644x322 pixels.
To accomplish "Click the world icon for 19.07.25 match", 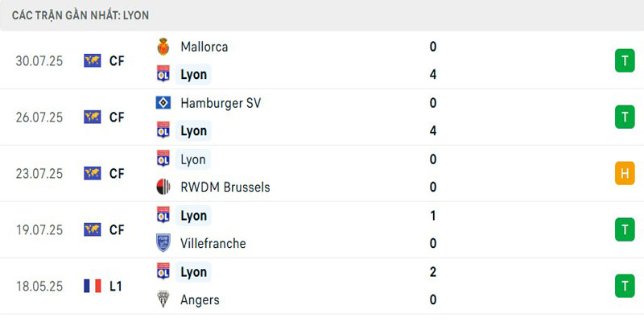I will pyautogui.click(x=93, y=229).
